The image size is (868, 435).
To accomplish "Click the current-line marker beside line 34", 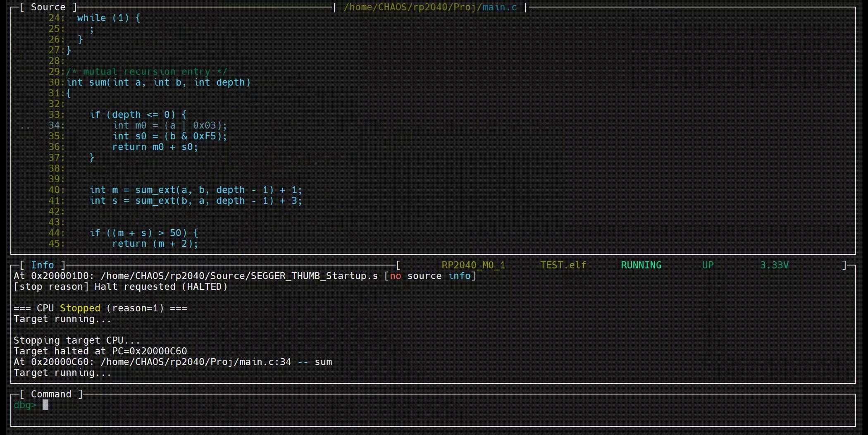I will [x=25, y=126].
